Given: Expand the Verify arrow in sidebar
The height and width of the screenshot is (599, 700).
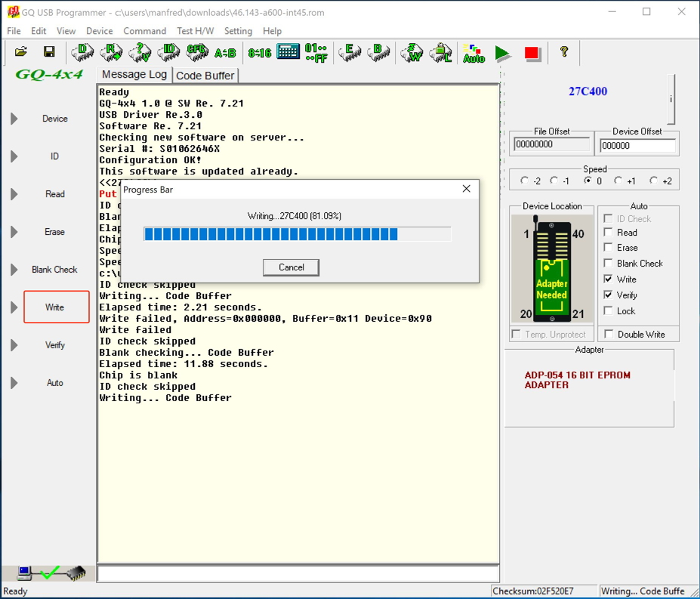Looking at the screenshot, I should click(x=14, y=345).
